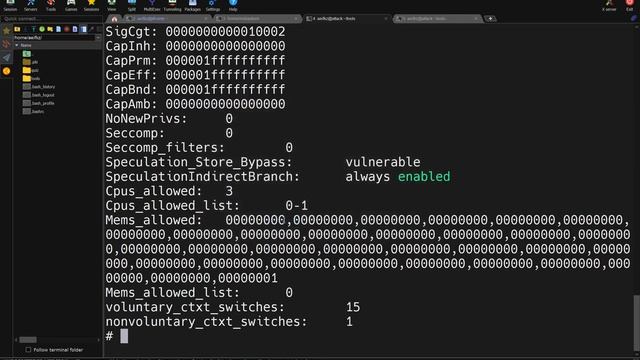This screenshot has width=640, height=360.
Task: Open the Packages toolbar button
Action: click(x=193, y=6)
